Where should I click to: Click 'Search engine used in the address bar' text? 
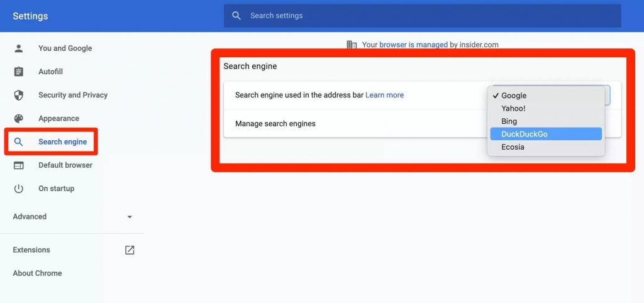299,96
